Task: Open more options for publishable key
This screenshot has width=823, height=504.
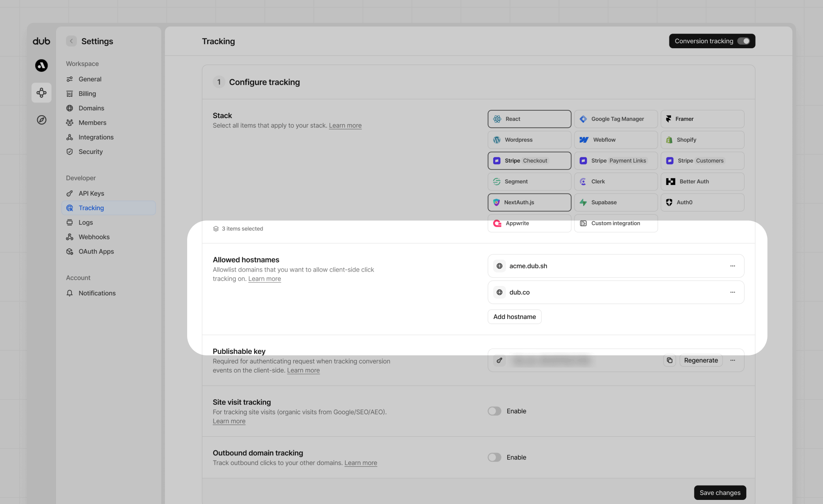Action: (732, 360)
